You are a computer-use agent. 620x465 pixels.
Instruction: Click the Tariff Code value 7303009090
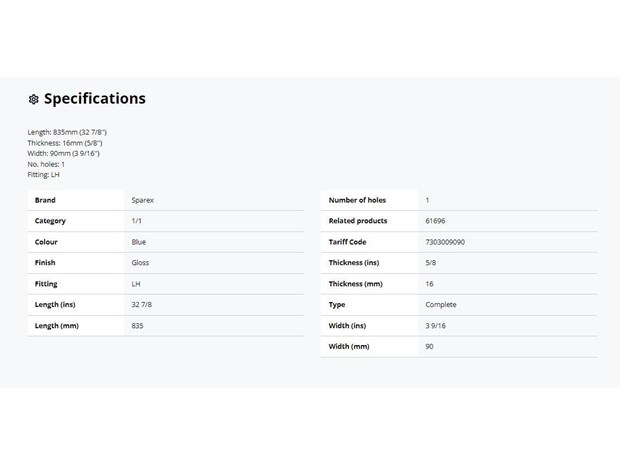pyautogui.click(x=445, y=242)
